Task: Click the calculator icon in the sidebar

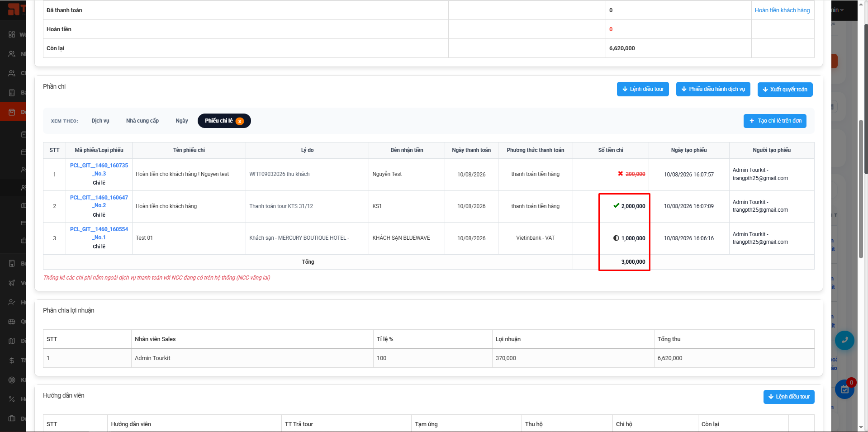Action: click(12, 92)
